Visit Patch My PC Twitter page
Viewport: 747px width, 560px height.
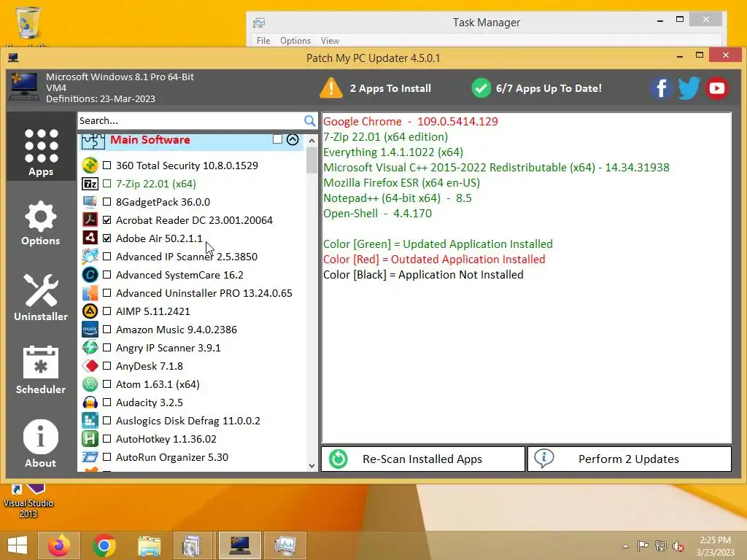(x=689, y=88)
